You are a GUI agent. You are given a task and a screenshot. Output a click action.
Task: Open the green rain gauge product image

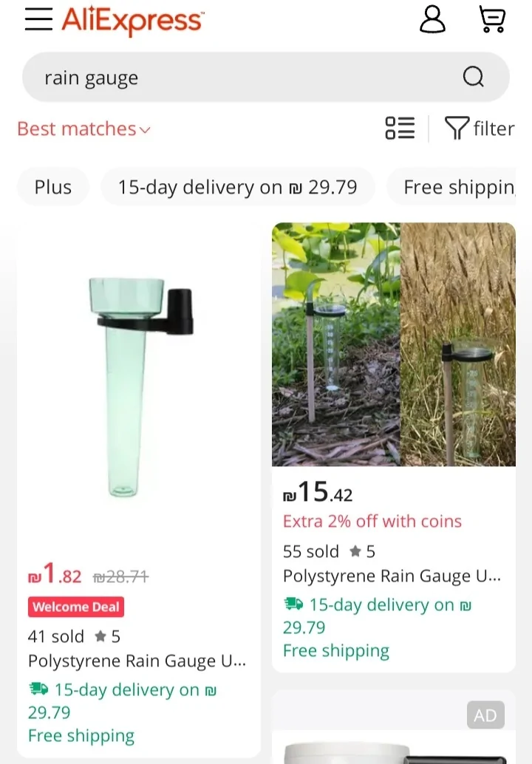(139, 384)
